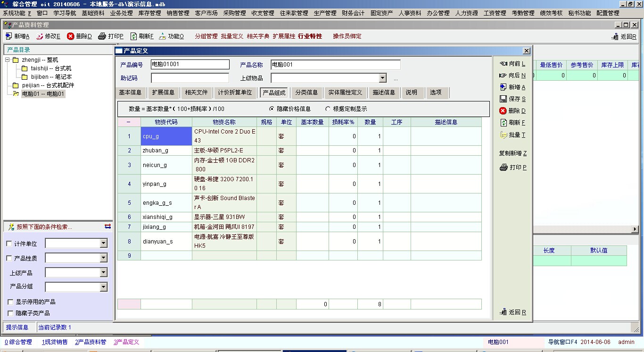Collapse the zhengji 整机 tree node
This screenshot has height=352, width=644.
(8, 60)
